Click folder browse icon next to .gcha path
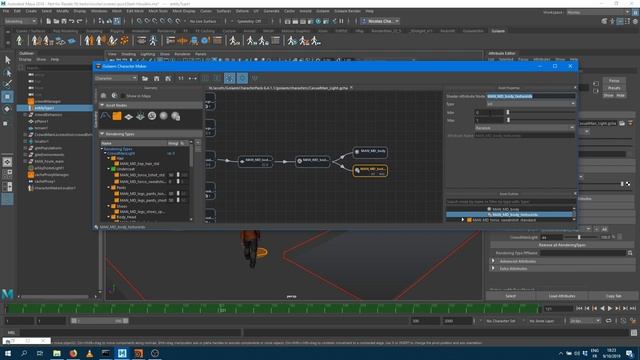 (622, 123)
